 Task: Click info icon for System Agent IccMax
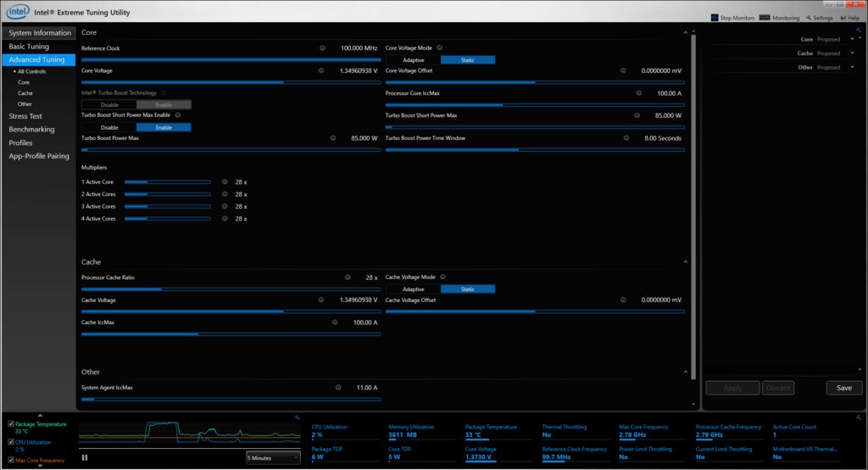[x=338, y=388]
